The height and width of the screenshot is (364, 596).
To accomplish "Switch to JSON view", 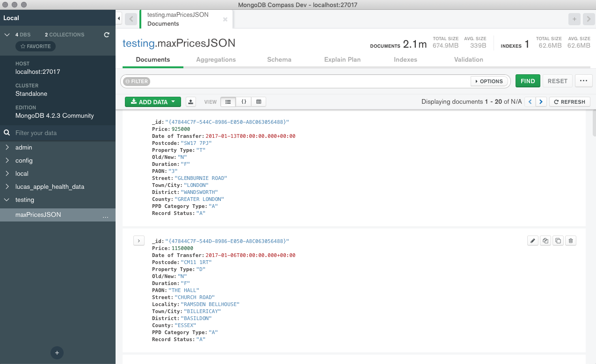I will pos(244,102).
